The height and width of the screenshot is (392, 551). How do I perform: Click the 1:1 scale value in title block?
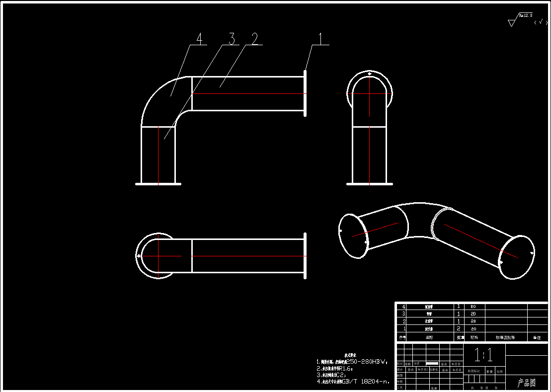pyautogui.click(x=483, y=354)
